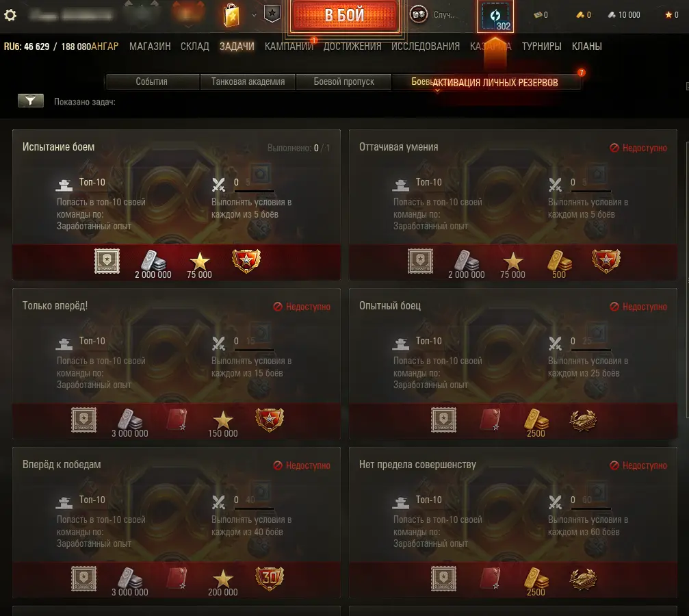689x616 pixels.
Task: Expand chevron under Боевые задачи tab
Action: coord(437,91)
